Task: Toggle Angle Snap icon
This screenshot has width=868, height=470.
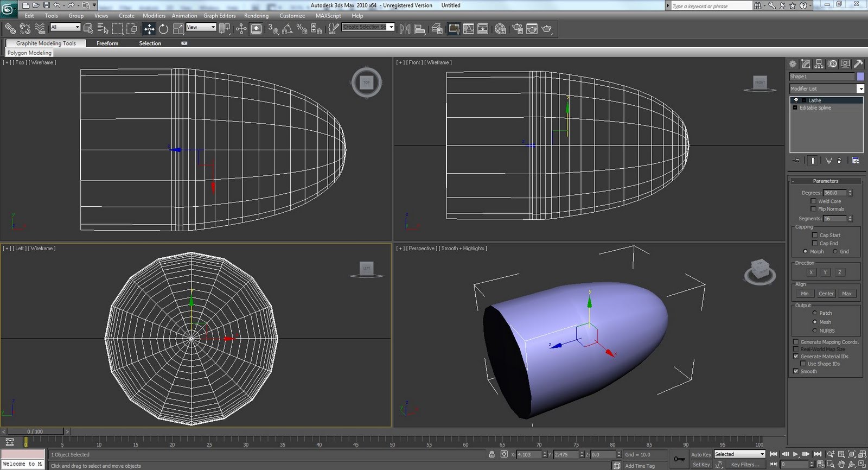Action: coord(288,29)
